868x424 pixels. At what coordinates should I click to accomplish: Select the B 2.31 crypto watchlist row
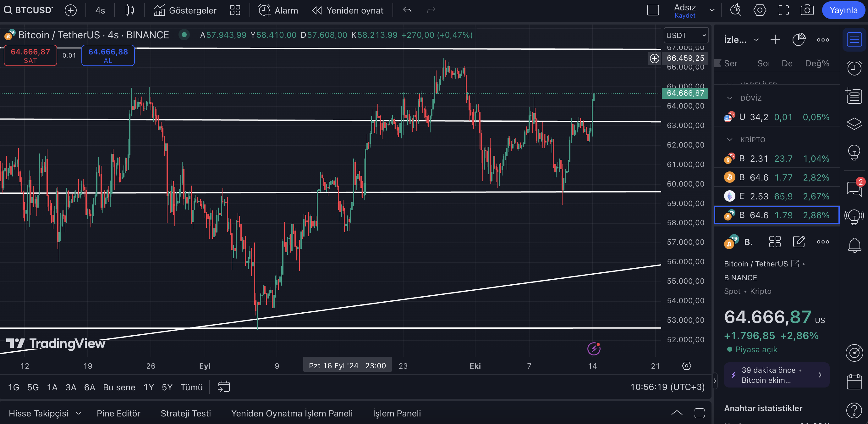coord(776,159)
